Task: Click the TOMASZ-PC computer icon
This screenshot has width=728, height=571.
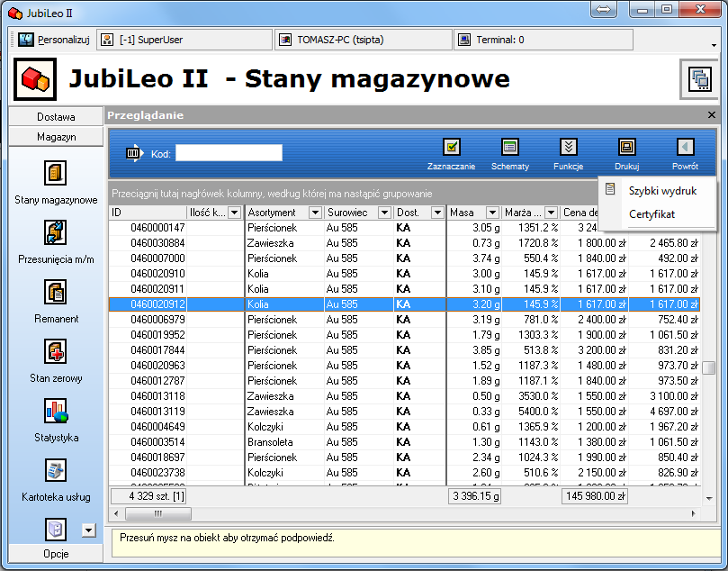Action: click(x=285, y=40)
